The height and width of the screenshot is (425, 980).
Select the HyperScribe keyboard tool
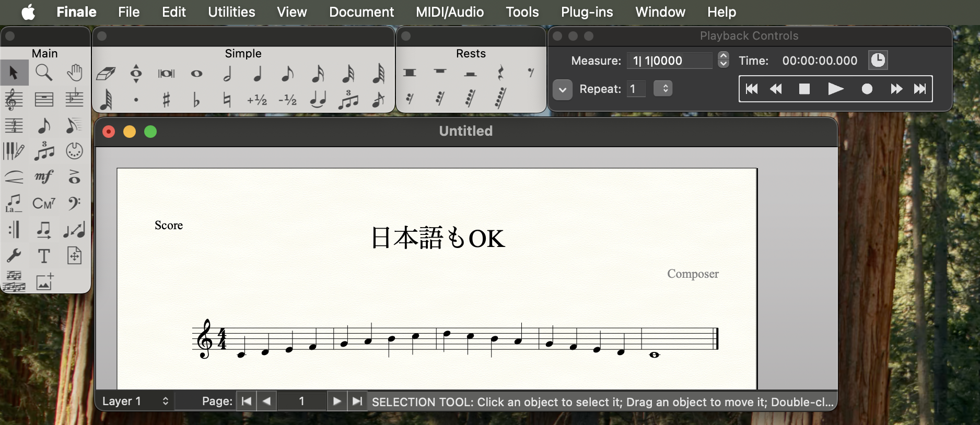14,151
